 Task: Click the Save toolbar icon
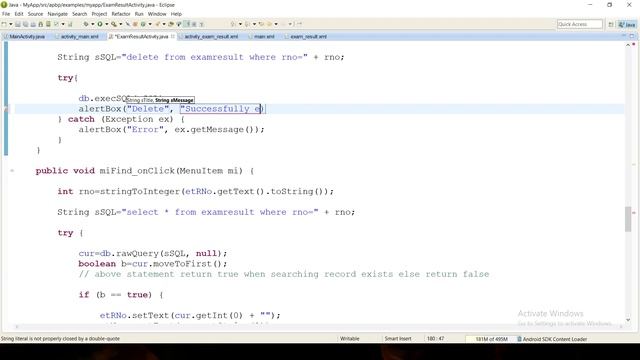(18, 24)
